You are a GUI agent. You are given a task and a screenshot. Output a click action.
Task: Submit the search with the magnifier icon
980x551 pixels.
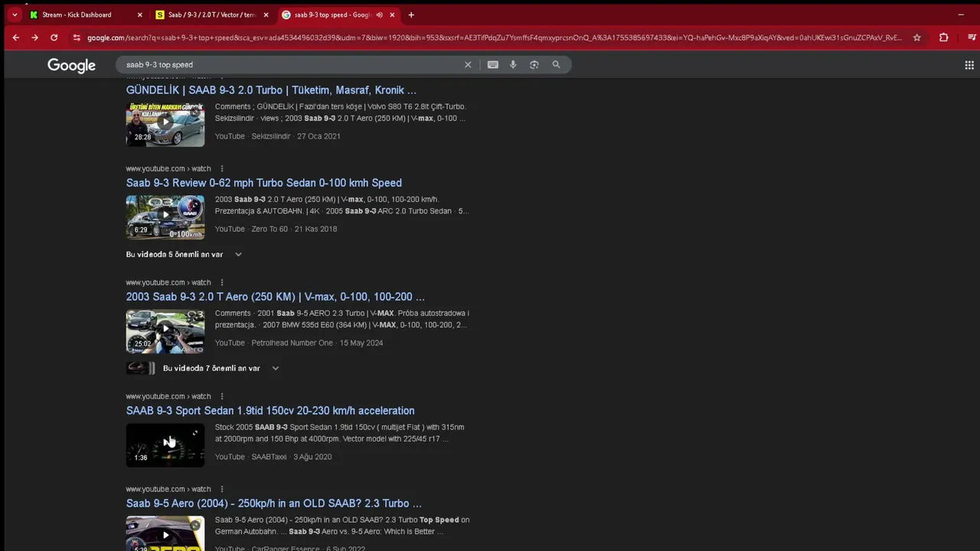[x=556, y=65]
